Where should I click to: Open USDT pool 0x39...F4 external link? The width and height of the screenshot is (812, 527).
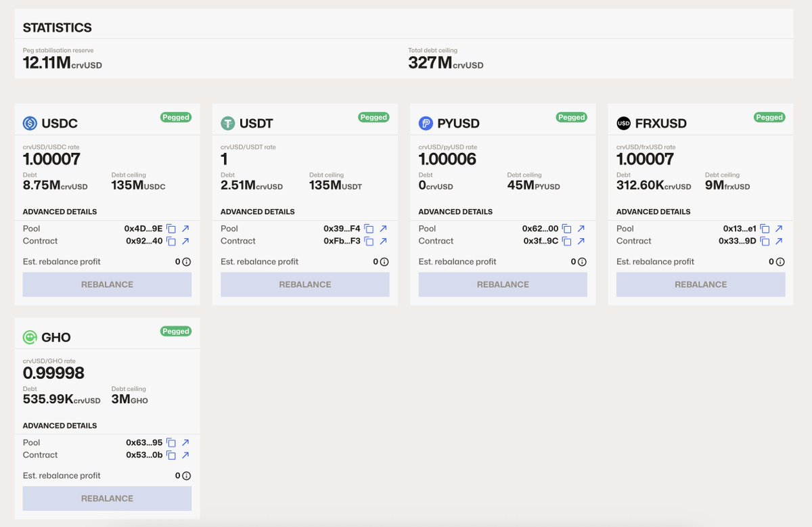tap(383, 229)
